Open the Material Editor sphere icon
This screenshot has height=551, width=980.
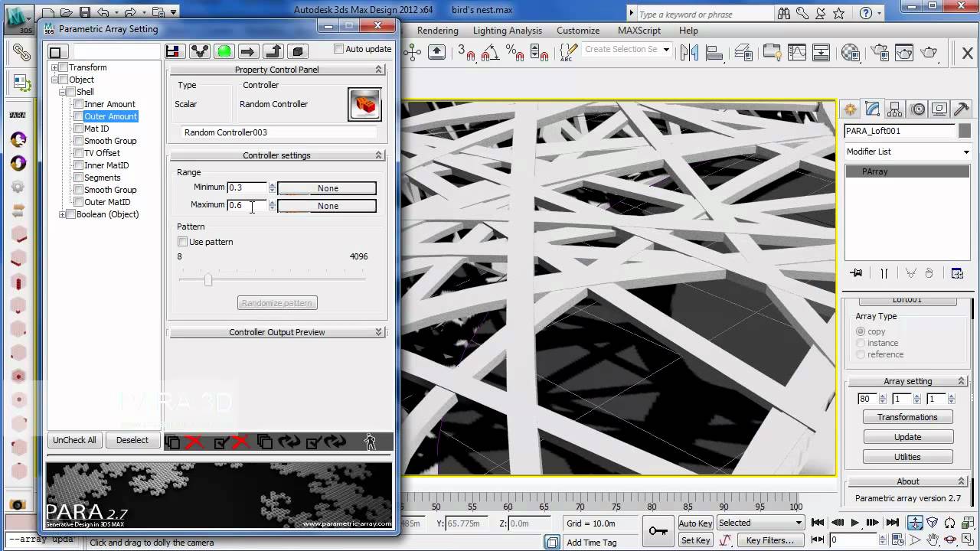[x=851, y=52]
